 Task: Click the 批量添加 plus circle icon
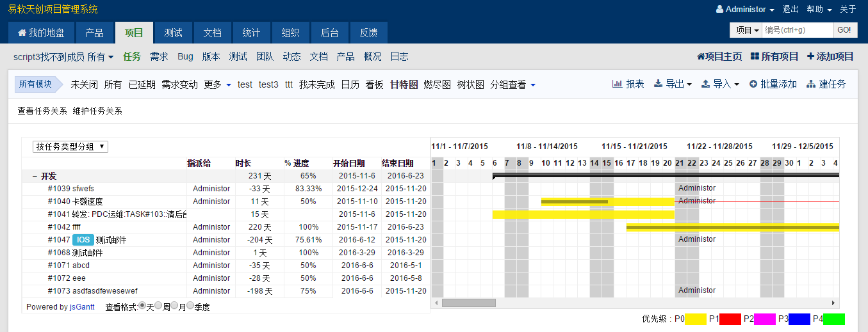click(753, 84)
